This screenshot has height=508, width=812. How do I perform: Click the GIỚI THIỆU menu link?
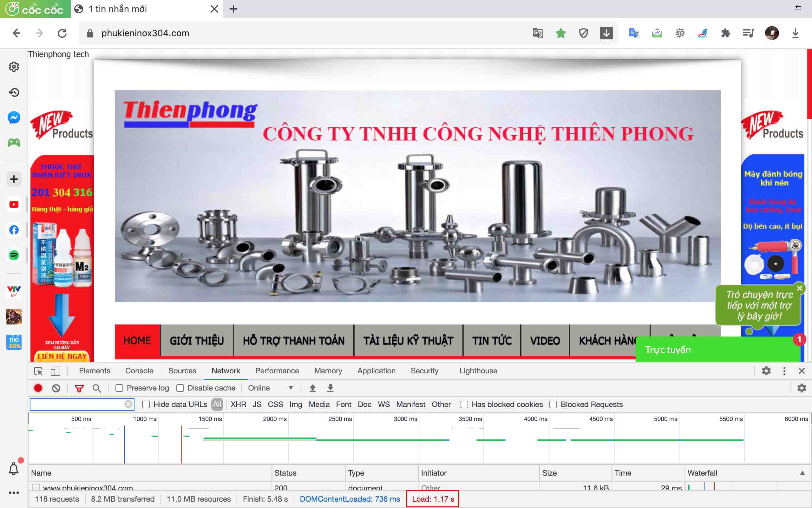tap(197, 341)
